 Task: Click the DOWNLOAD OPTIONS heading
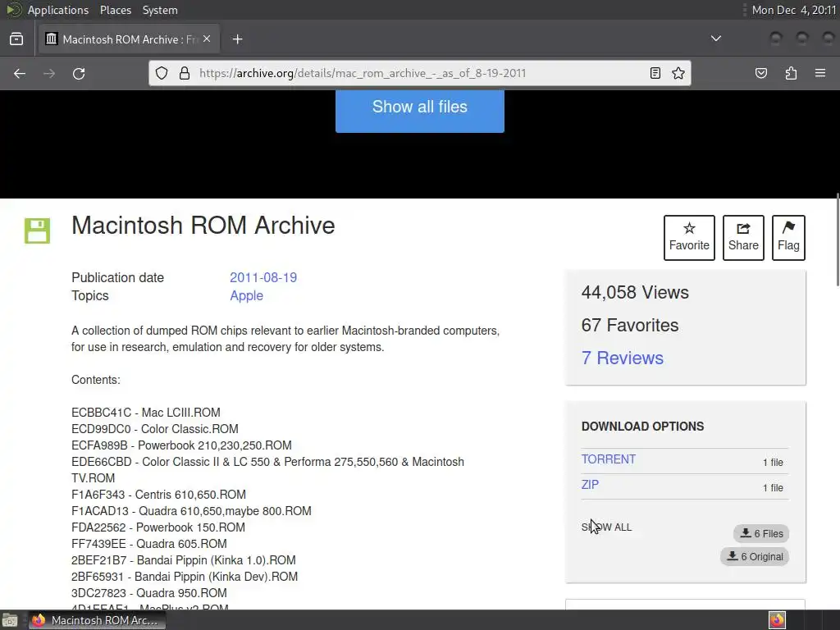tap(642, 427)
